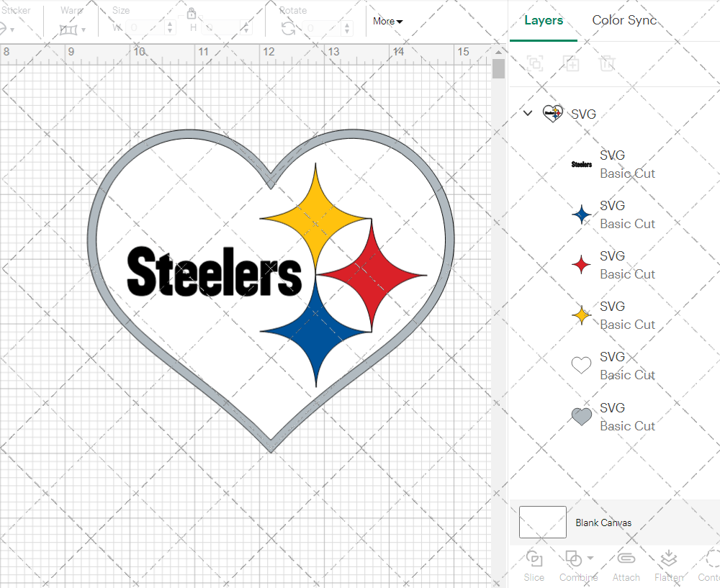Click the yellow star on the canvas
Image resolution: width=720 pixels, height=588 pixels.
coord(315,216)
